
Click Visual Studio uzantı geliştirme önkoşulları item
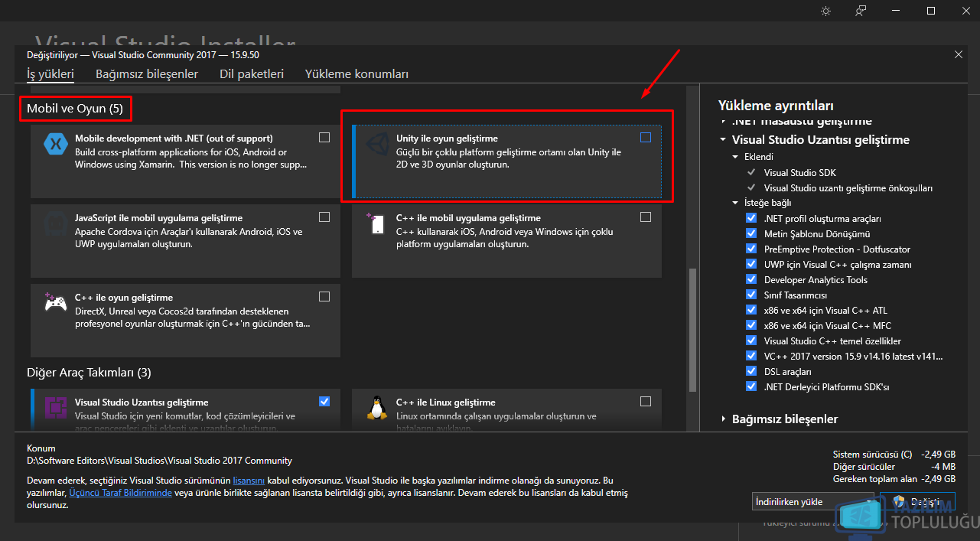(848, 188)
